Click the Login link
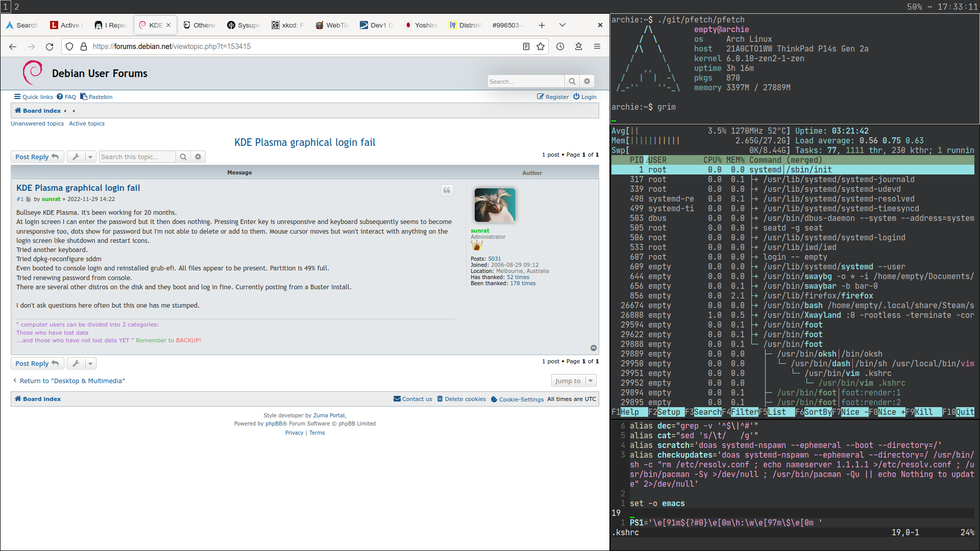The image size is (980, 551). (585, 97)
